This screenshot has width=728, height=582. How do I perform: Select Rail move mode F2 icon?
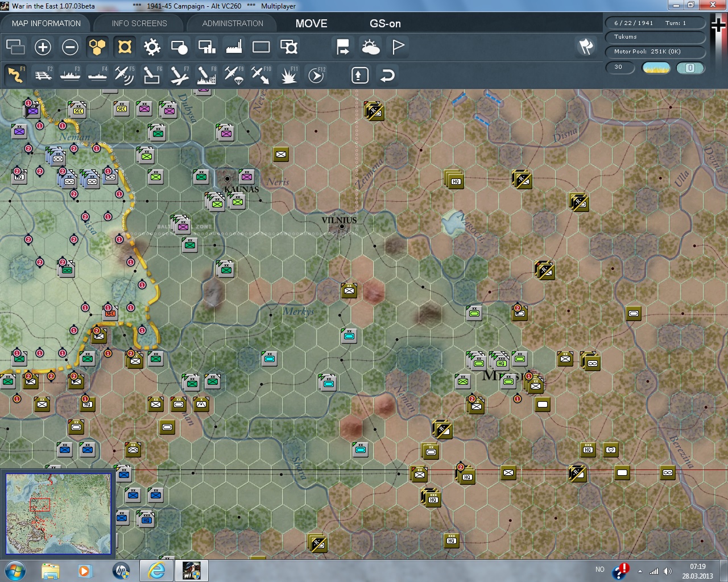point(43,74)
